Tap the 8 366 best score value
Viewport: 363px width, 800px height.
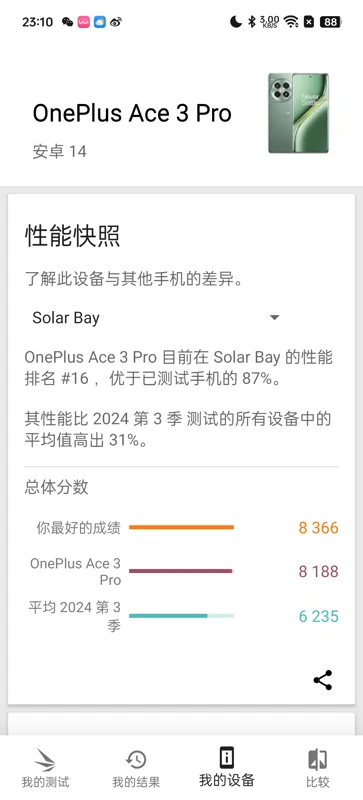coord(319,528)
